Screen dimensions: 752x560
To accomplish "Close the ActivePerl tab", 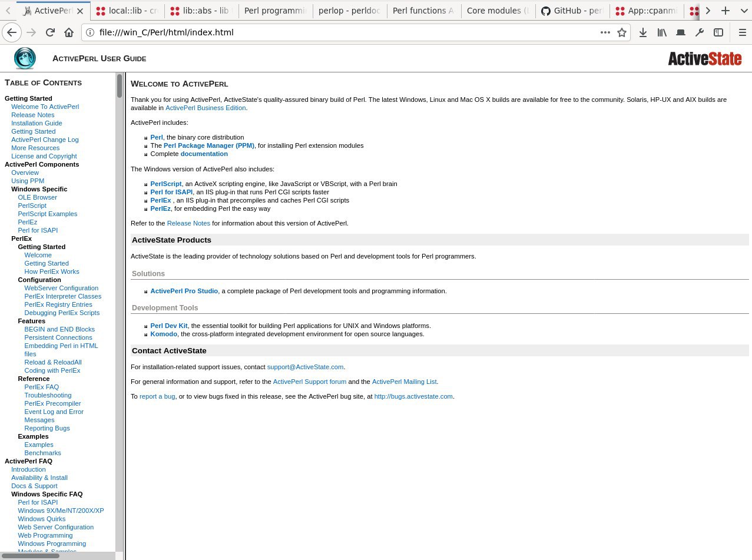I will pyautogui.click(x=81, y=11).
